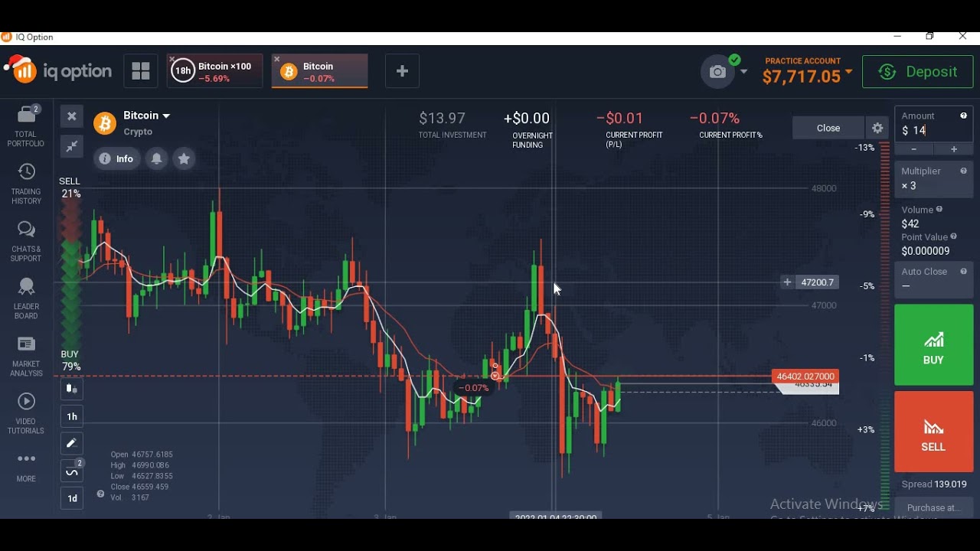The height and width of the screenshot is (551, 980).
Task: Close the Bitcoin −0.07% tab
Action: coord(277,59)
